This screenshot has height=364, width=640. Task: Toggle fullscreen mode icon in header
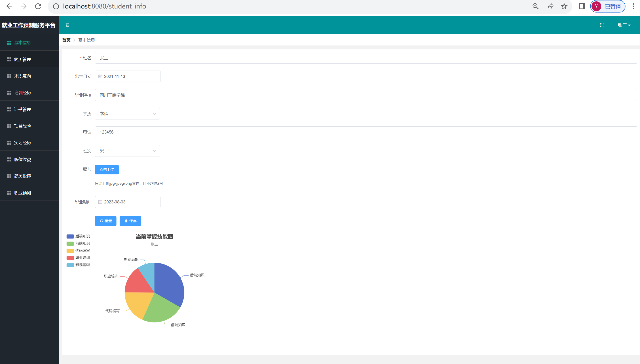click(x=602, y=25)
